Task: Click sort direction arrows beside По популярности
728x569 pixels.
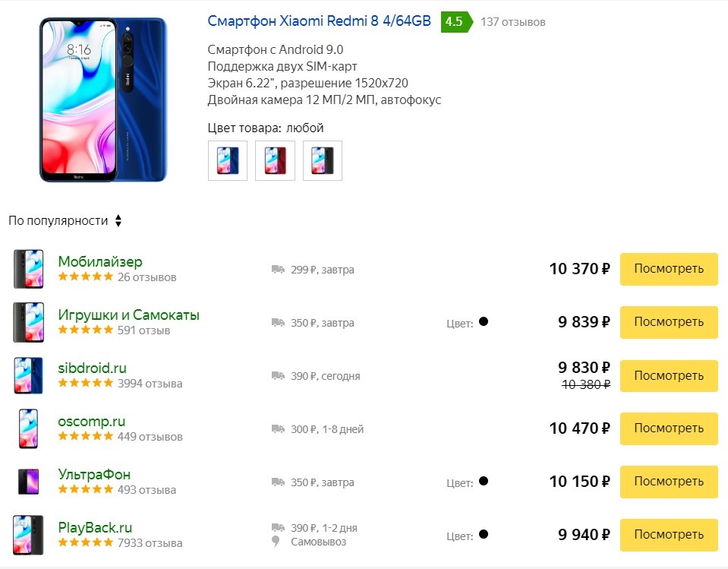Action: (118, 220)
